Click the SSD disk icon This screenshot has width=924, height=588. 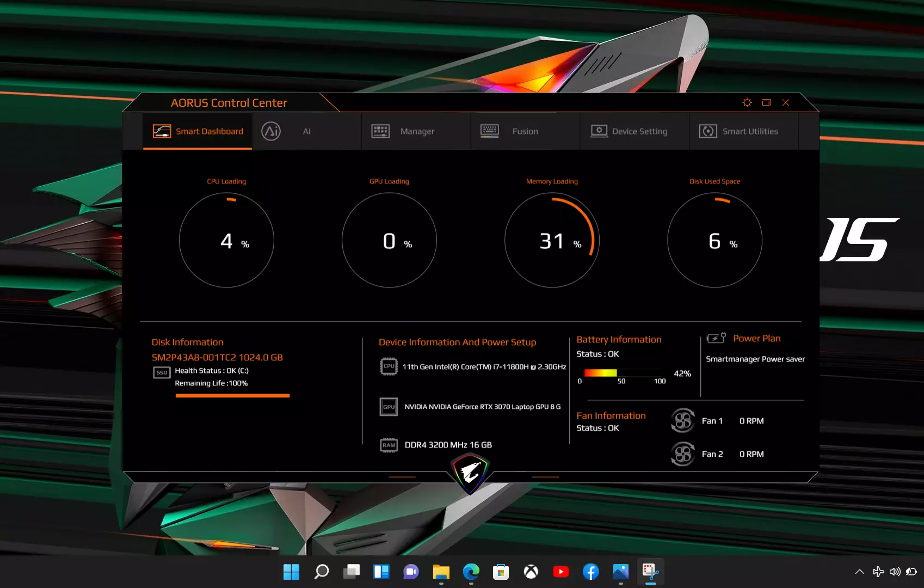point(162,372)
